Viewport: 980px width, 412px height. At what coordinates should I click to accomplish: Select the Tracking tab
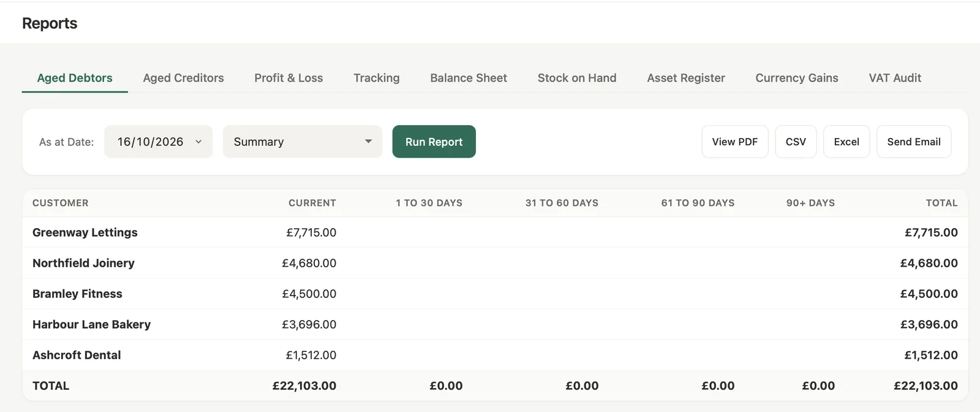point(377,78)
